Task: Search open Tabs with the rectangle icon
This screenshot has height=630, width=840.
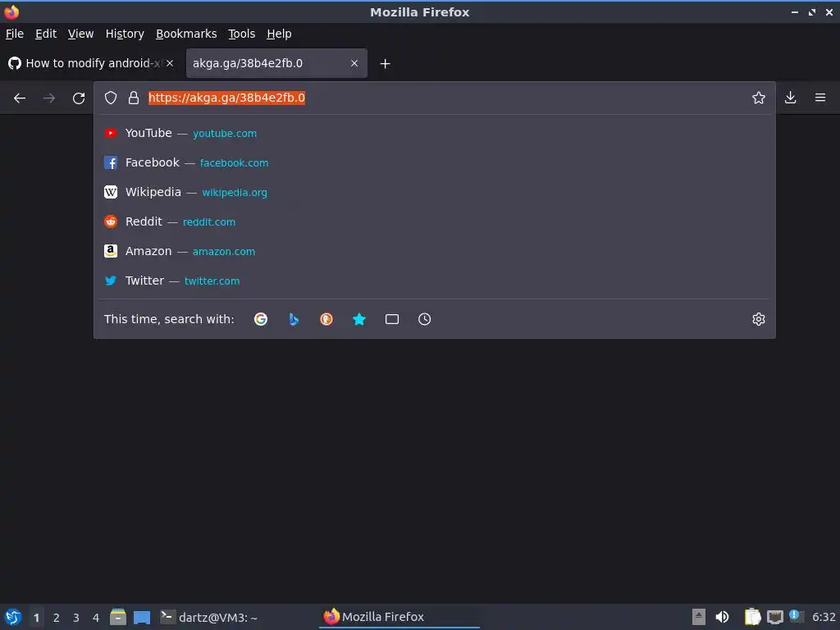Action: click(391, 319)
